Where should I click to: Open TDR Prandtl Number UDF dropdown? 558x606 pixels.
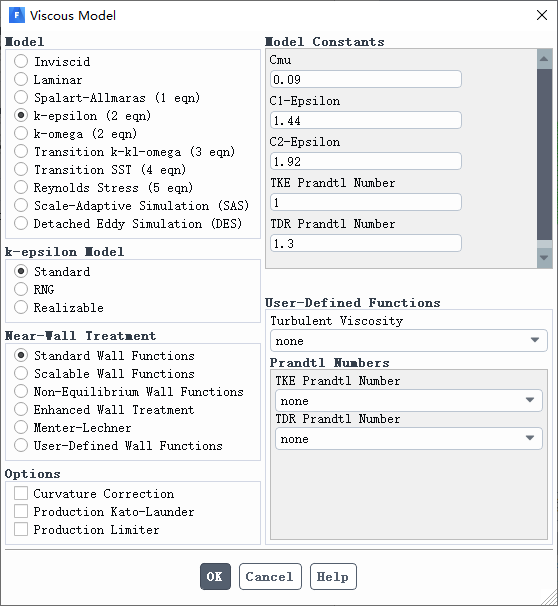pos(408,438)
